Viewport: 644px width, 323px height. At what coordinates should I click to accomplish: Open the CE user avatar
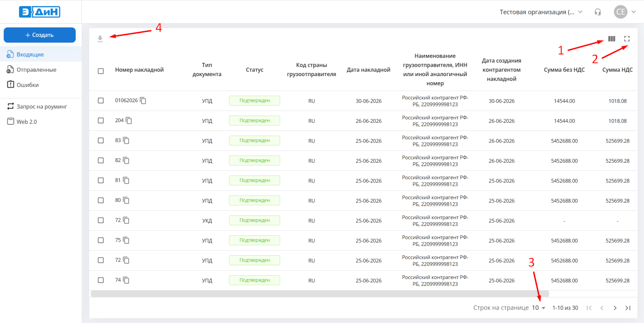[x=621, y=12]
